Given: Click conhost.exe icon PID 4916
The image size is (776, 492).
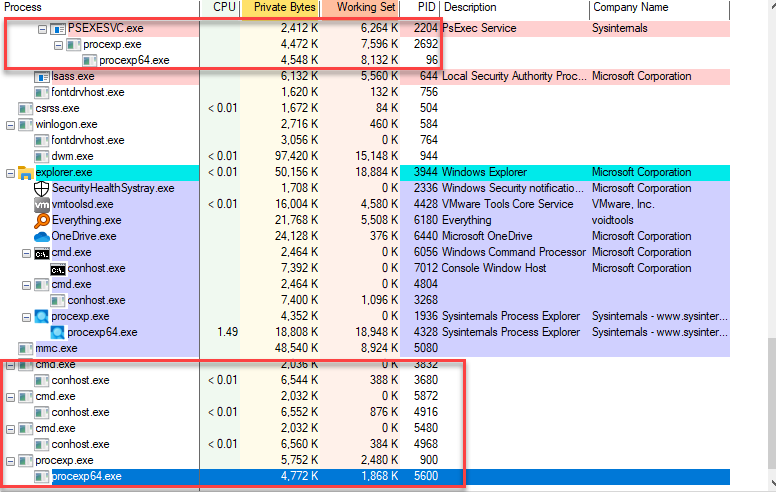Looking at the screenshot, I should pyautogui.click(x=42, y=413).
